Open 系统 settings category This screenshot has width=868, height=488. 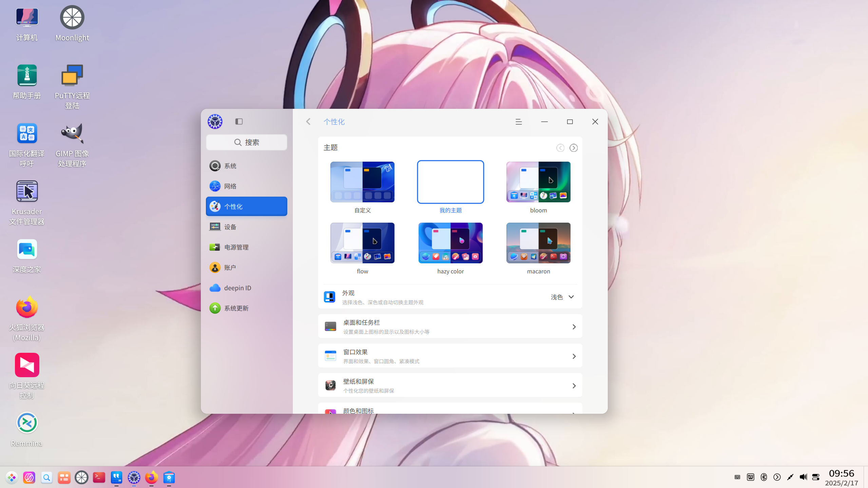(247, 166)
